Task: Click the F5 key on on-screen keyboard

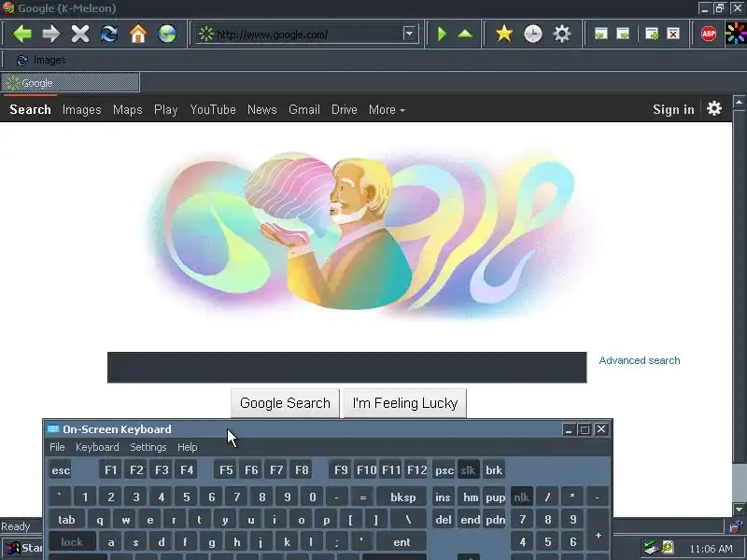Action: (226, 470)
